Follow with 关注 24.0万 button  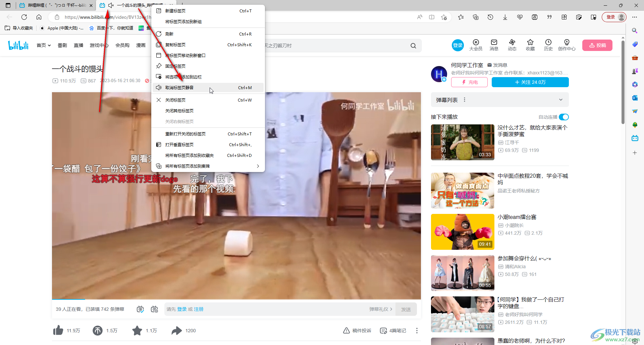coord(530,82)
